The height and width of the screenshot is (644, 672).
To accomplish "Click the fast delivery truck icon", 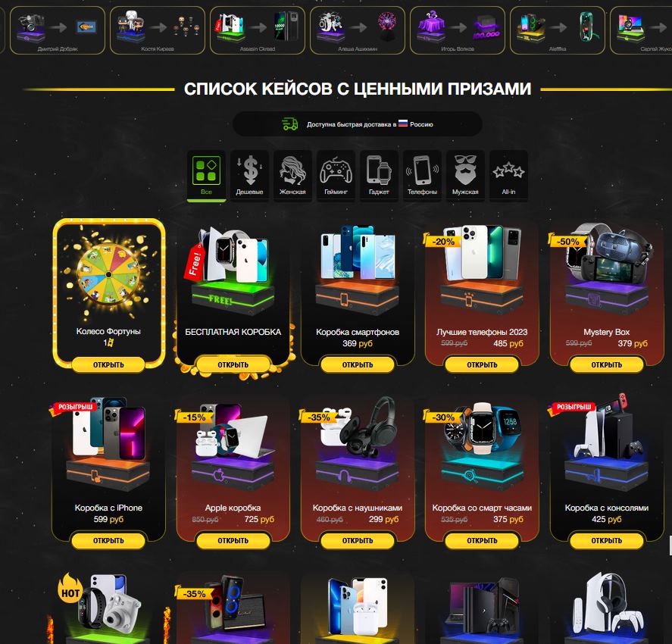I will tap(289, 123).
